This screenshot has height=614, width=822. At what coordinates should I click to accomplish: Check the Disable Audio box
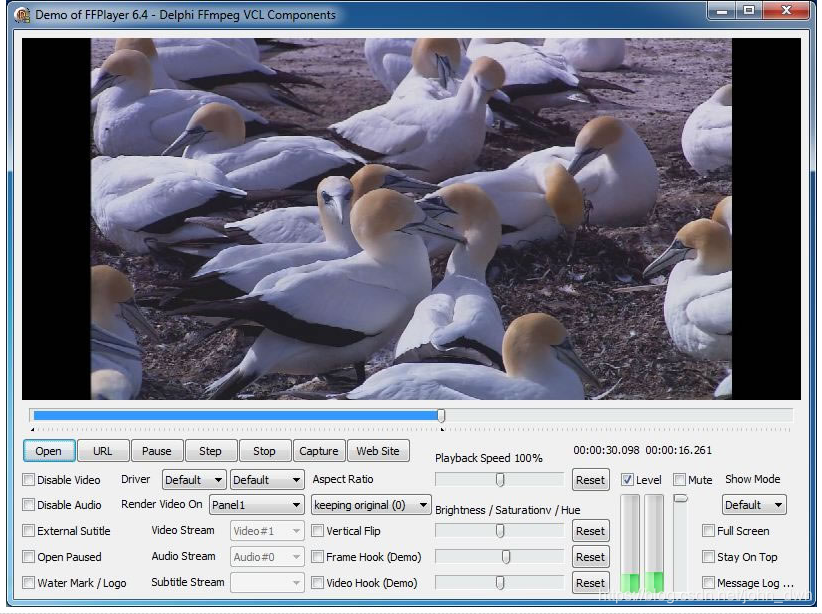[28, 505]
